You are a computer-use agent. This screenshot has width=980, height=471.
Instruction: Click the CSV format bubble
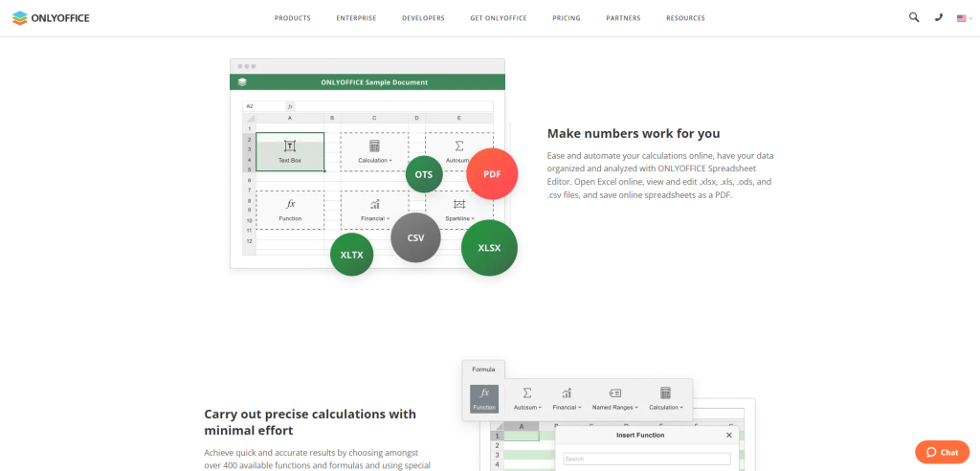tap(415, 237)
